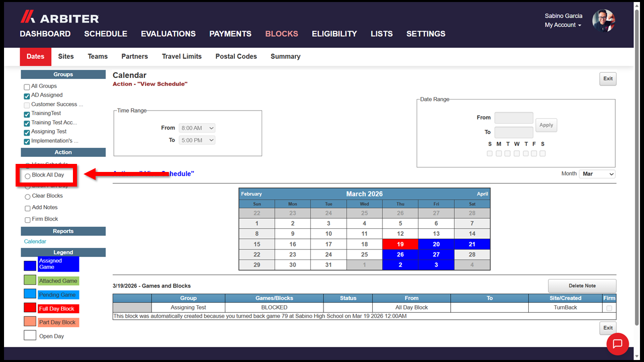Image resolution: width=644 pixels, height=362 pixels.
Task: Select the Part Day Block legend swatch
Action: pyautogui.click(x=30, y=322)
